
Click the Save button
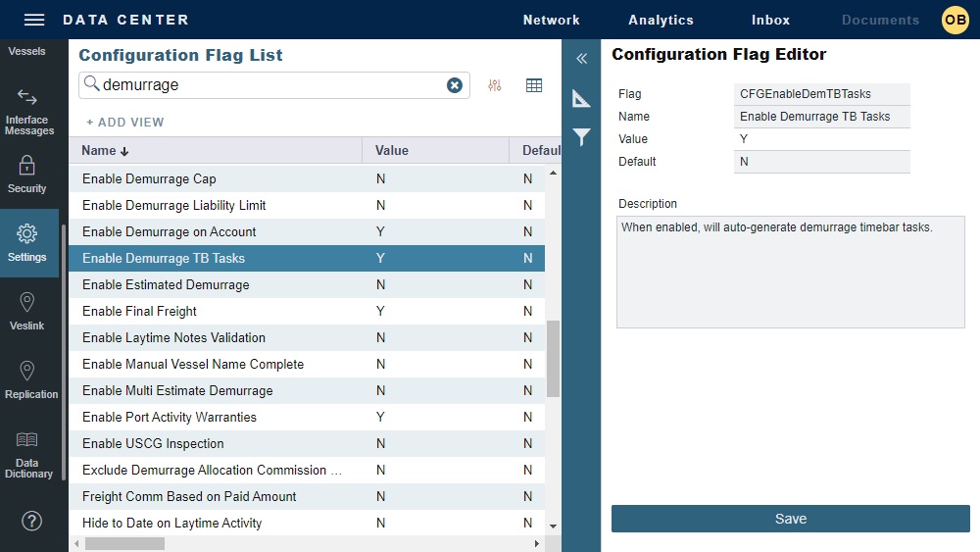tap(790, 519)
